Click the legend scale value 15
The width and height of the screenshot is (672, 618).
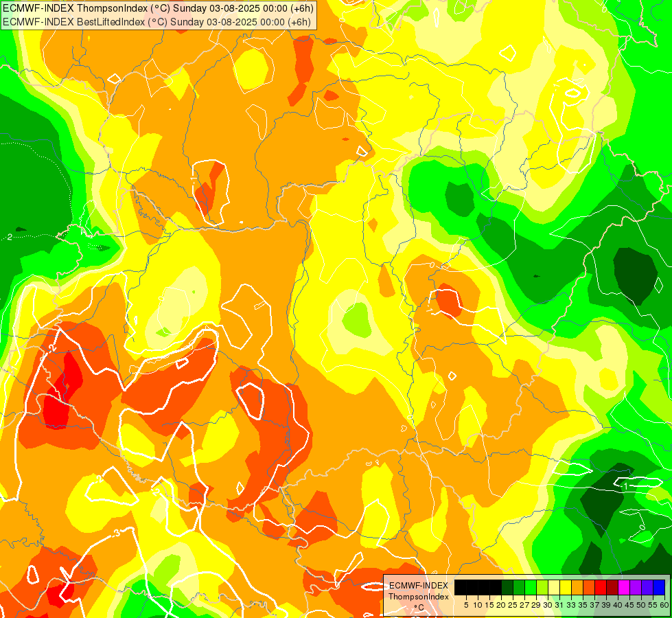click(x=489, y=605)
